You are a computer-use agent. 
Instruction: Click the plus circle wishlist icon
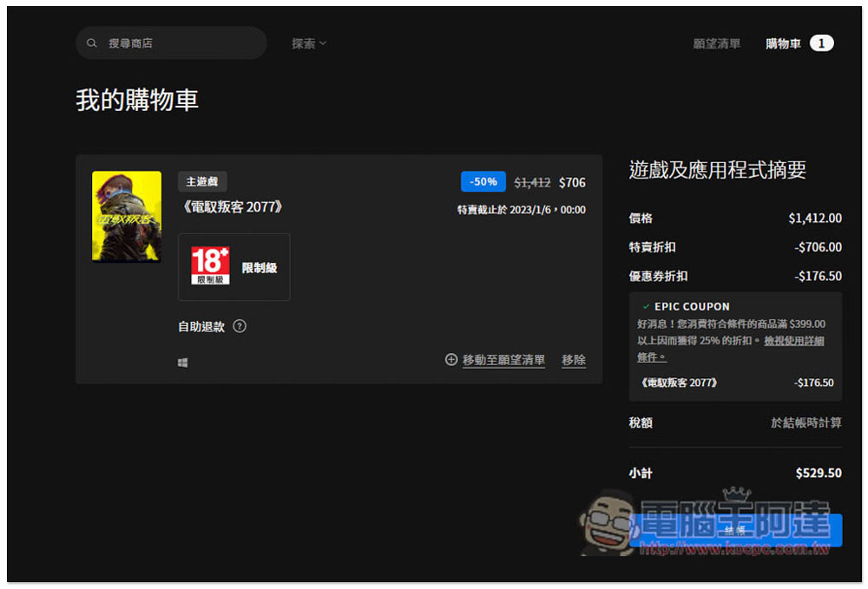[451, 359]
